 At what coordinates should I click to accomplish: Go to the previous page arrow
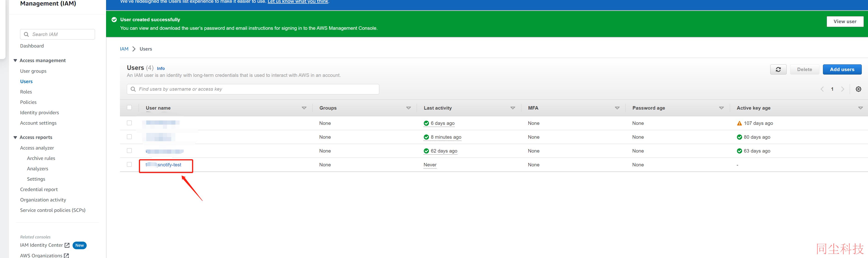coord(822,89)
